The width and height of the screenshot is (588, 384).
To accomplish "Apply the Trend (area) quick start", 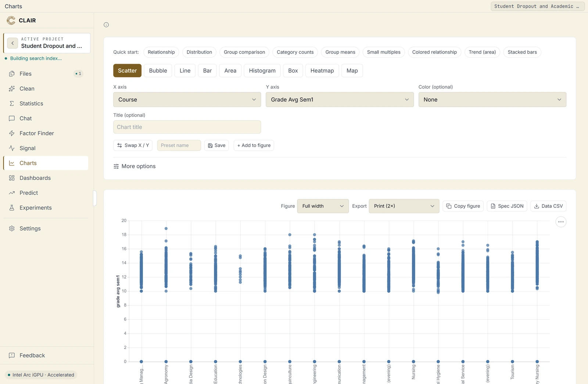I will [x=482, y=52].
